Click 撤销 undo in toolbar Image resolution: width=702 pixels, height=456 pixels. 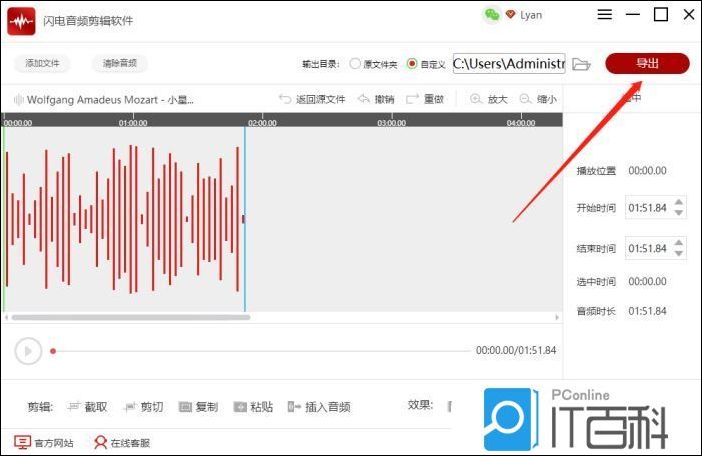(x=377, y=99)
